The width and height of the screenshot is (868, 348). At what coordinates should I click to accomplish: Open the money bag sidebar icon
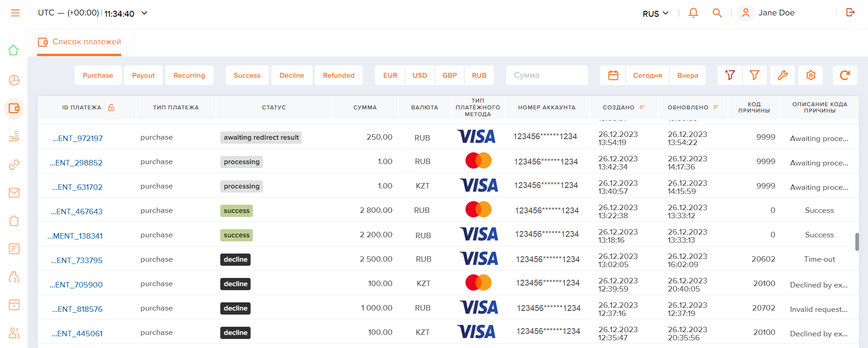14,277
